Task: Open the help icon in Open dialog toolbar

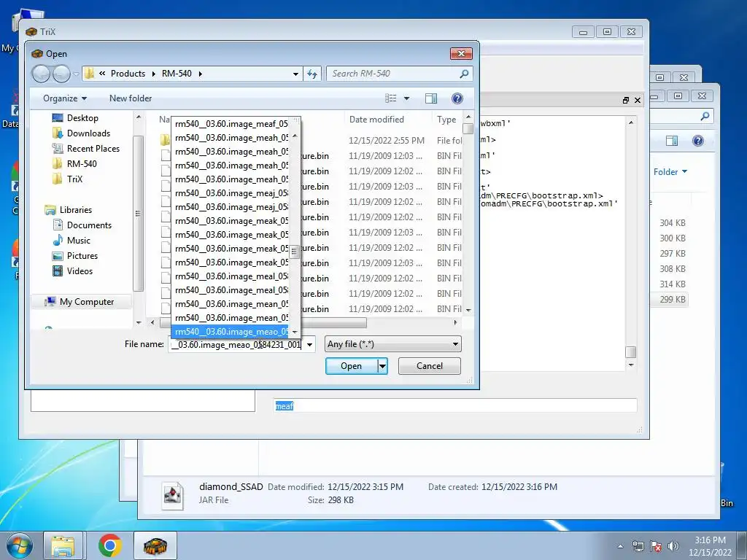Action: pyautogui.click(x=457, y=98)
